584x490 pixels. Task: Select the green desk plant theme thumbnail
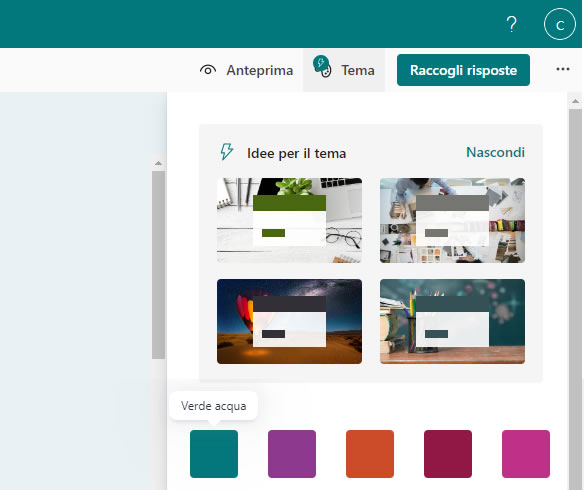(289, 220)
